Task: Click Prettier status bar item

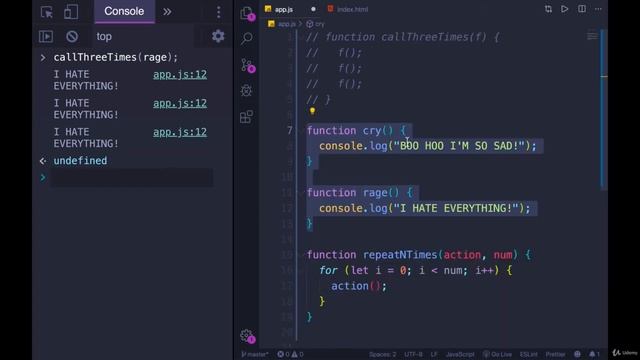Action: click(x=556, y=354)
